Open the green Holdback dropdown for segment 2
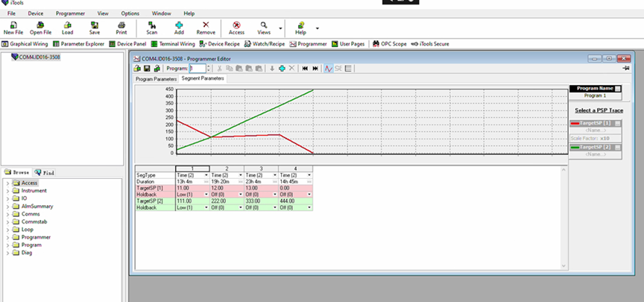Image resolution: width=644 pixels, height=302 pixels. 241,208
